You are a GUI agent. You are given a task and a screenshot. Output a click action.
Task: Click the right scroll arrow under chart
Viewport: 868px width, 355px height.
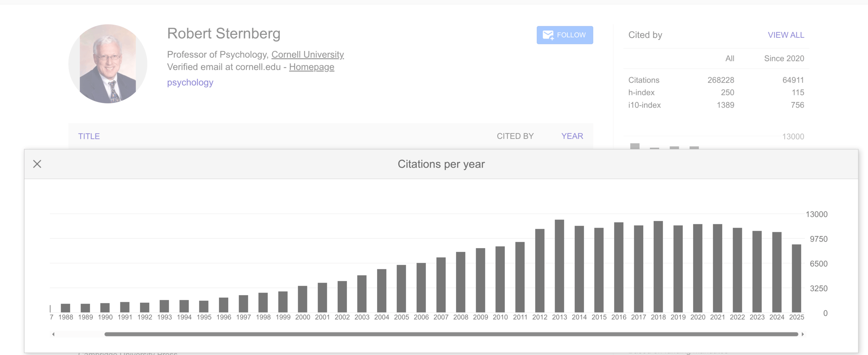[x=803, y=334]
